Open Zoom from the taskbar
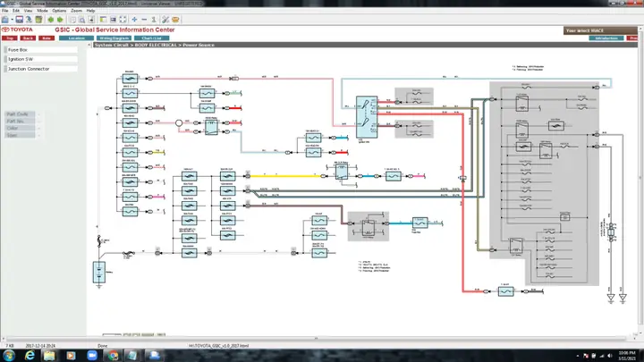This screenshot has width=644, height=362. (92, 356)
